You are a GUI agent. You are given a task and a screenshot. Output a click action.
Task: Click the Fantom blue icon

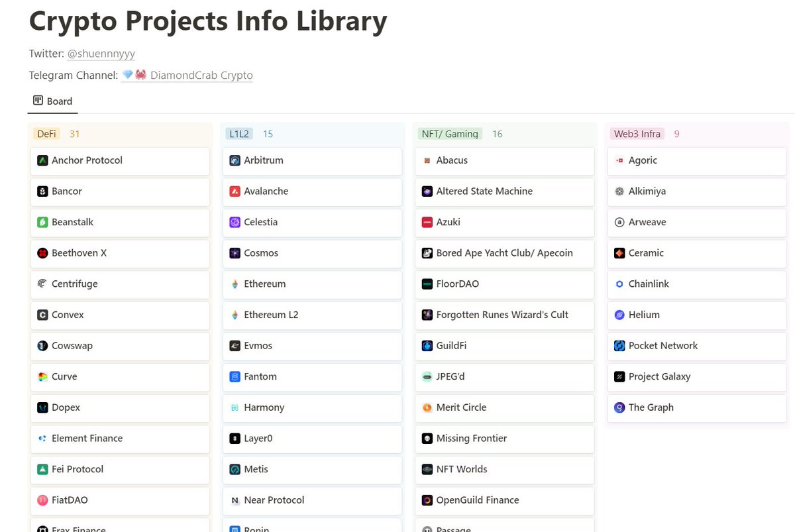(235, 376)
